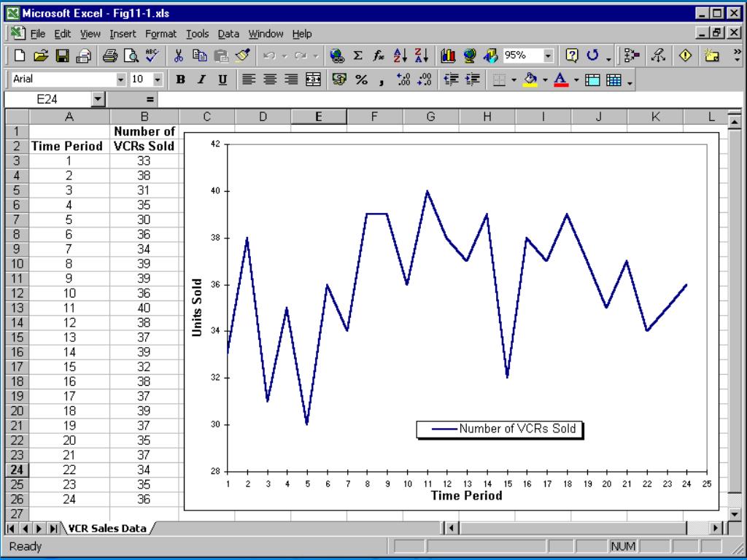Click row header 24

coord(17,470)
